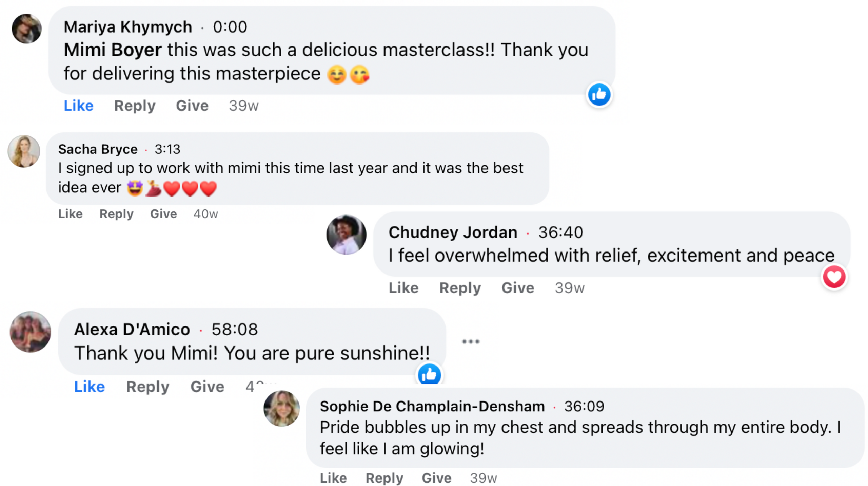The image size is (868, 486).
Task: Click the thumbs-up reaction on Mariya's comment
Action: point(599,94)
